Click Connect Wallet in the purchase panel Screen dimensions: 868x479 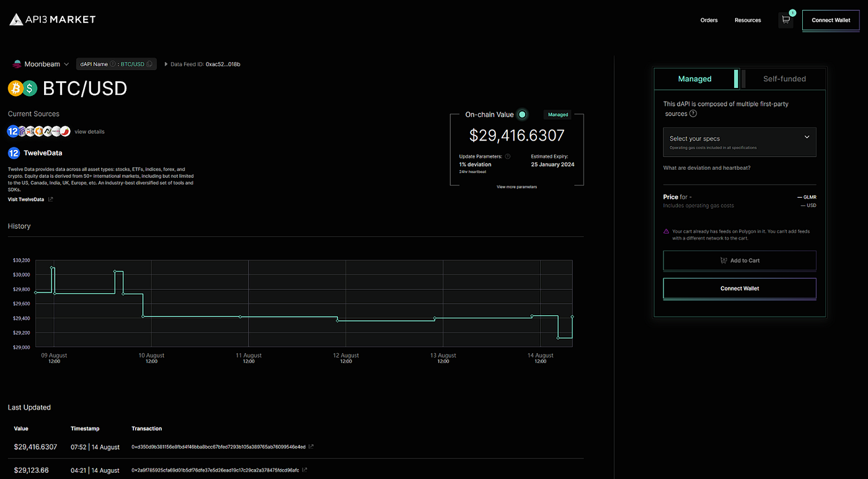tap(740, 288)
